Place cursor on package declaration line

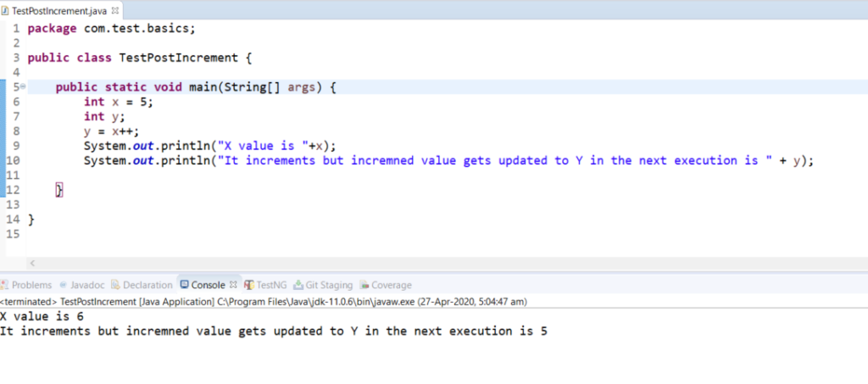coord(110,28)
